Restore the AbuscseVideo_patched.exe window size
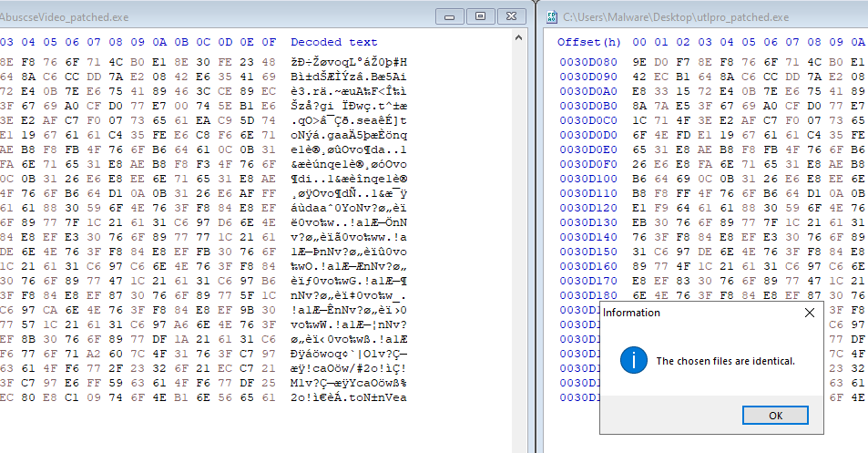 pyautogui.click(x=481, y=17)
